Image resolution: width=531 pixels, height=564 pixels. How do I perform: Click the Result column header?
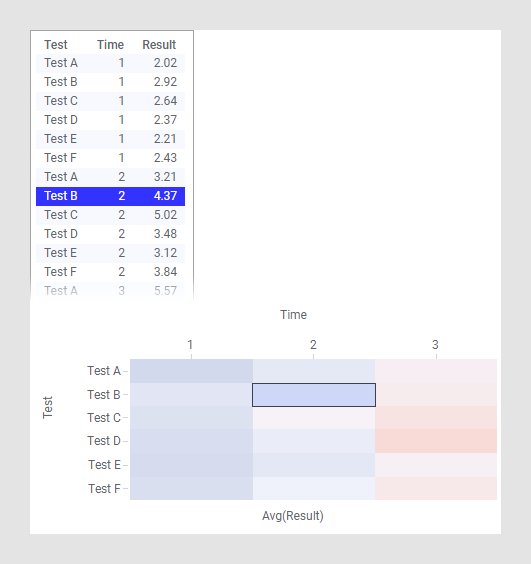[x=159, y=45]
